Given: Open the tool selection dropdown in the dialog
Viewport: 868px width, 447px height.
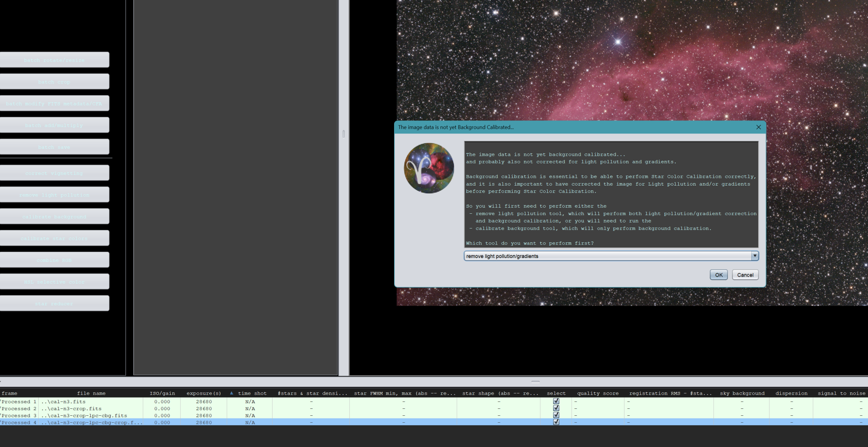Looking at the screenshot, I should tap(755, 256).
